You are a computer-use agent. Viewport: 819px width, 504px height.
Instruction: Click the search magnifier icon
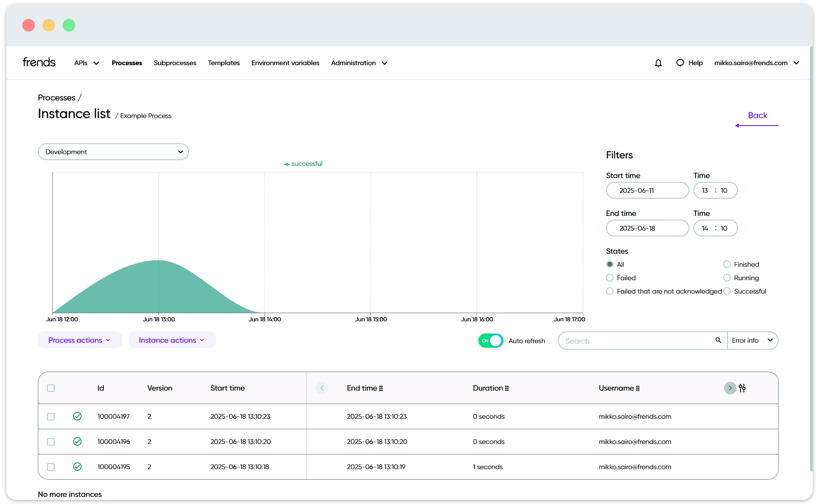click(718, 340)
